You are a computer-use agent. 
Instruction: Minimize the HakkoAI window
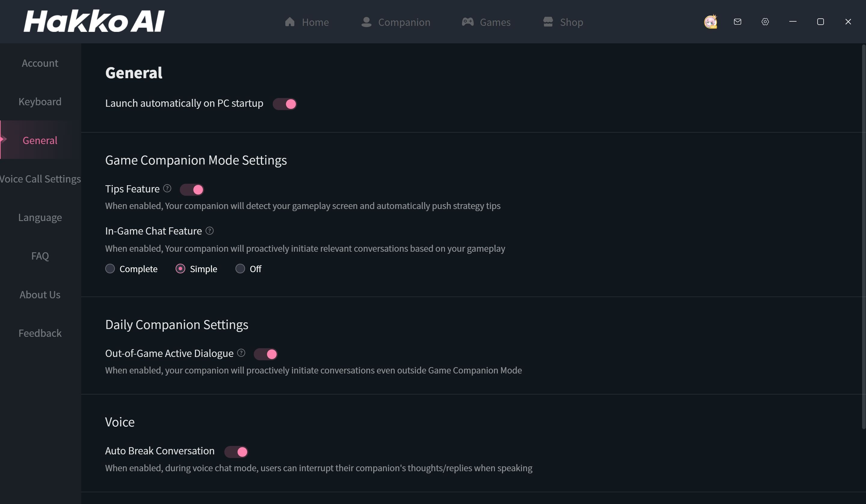[x=793, y=22]
